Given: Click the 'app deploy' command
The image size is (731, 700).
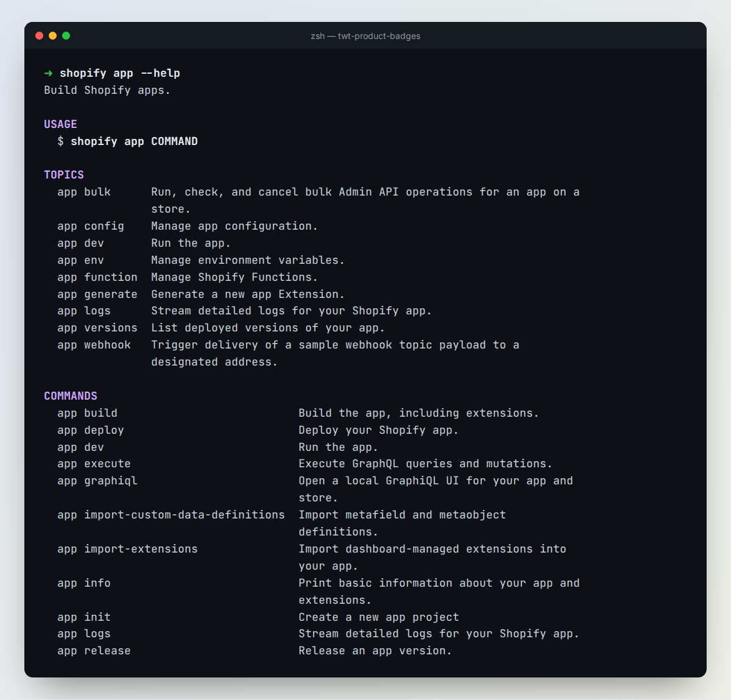Looking at the screenshot, I should point(91,430).
